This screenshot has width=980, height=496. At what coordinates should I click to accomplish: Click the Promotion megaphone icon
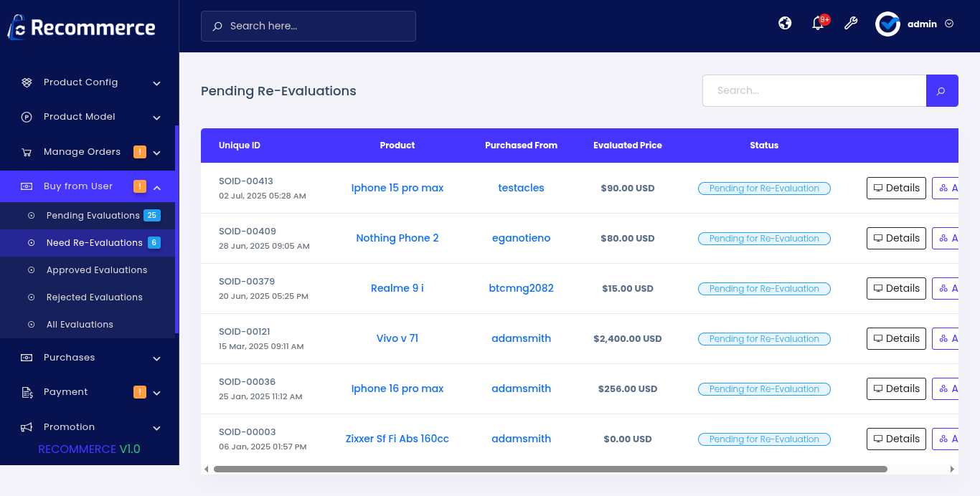click(27, 427)
